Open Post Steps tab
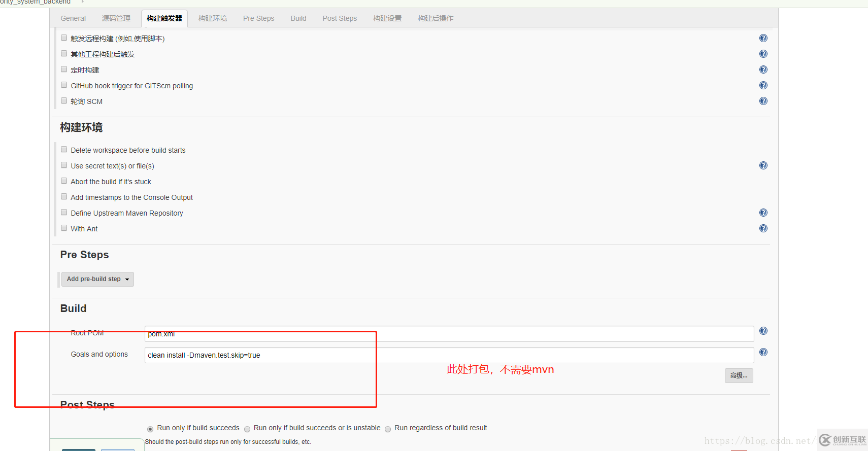868x451 pixels. pos(340,18)
